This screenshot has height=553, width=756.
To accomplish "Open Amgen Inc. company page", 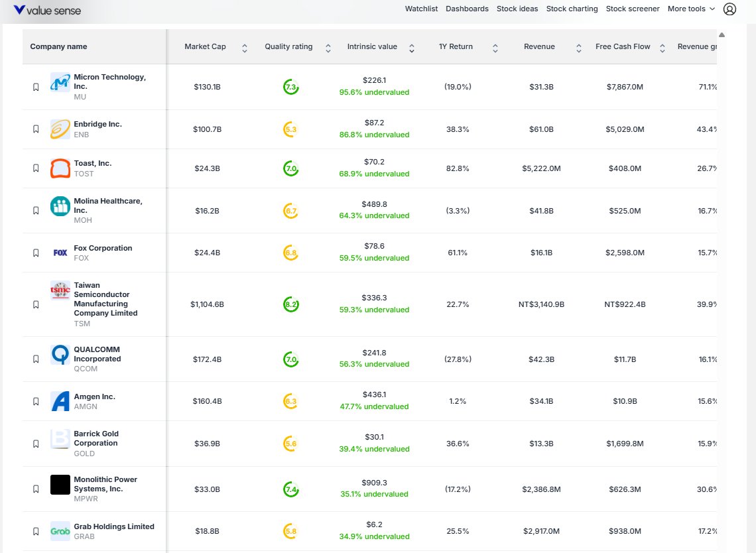I will tap(94, 397).
